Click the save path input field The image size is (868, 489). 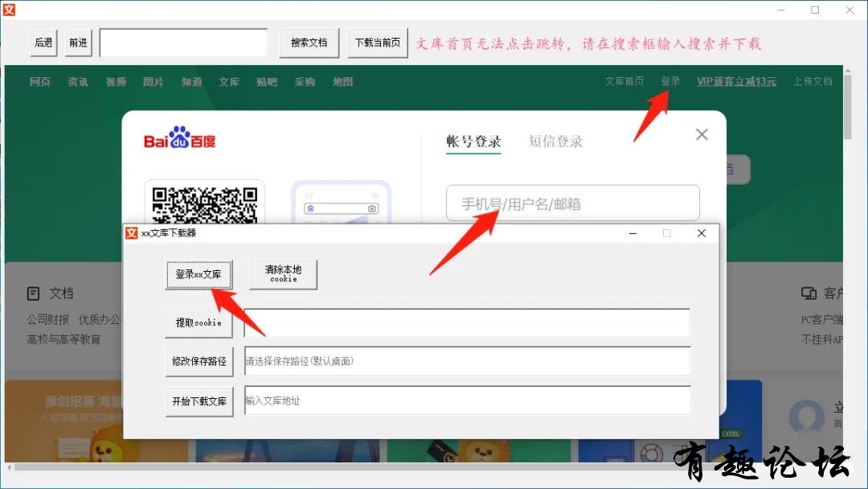[467, 361]
